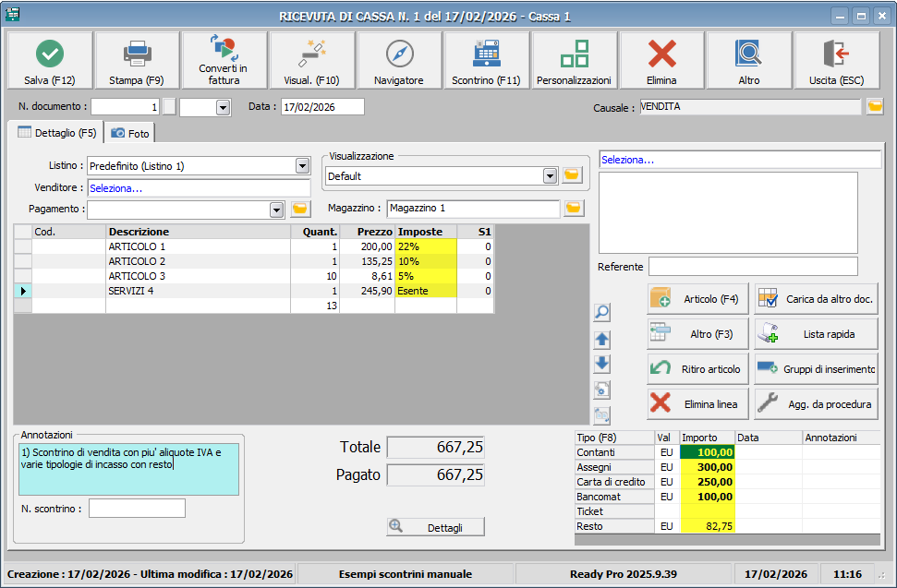
Task: Expand the Listino dropdown
Action: [x=302, y=166]
